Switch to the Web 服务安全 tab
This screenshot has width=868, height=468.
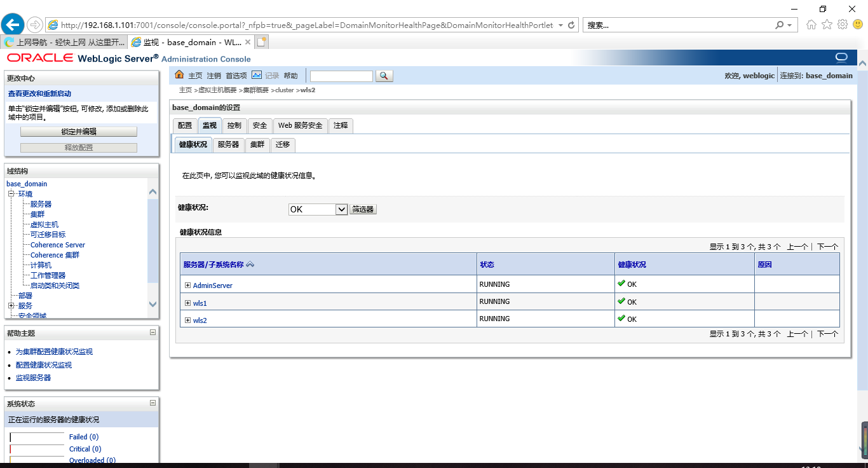[301, 125]
